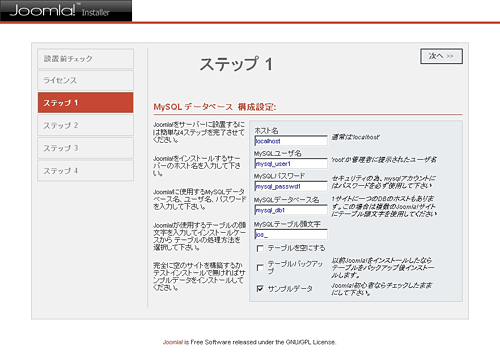Focus the MySQLユーザ名 field with mysql_user1
Image resolution: width=500 pixels, height=363 pixels.
tap(291, 164)
